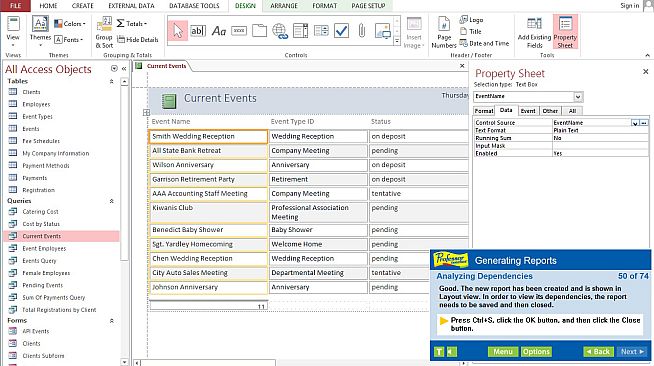This screenshot has width=654, height=366.
Task: Open the Current Events query in navigation
Action: 62,236
